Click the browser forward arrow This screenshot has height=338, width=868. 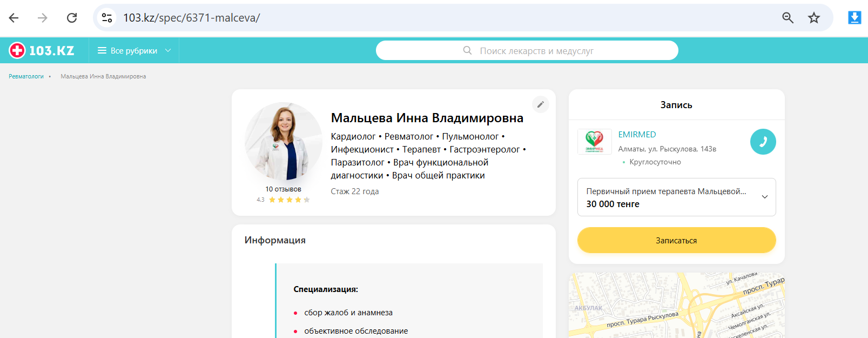tap(43, 18)
